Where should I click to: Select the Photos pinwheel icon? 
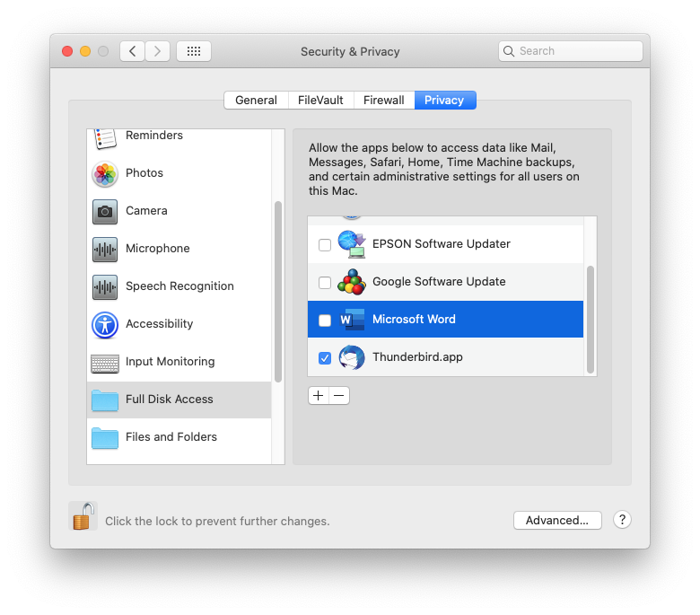tap(105, 174)
